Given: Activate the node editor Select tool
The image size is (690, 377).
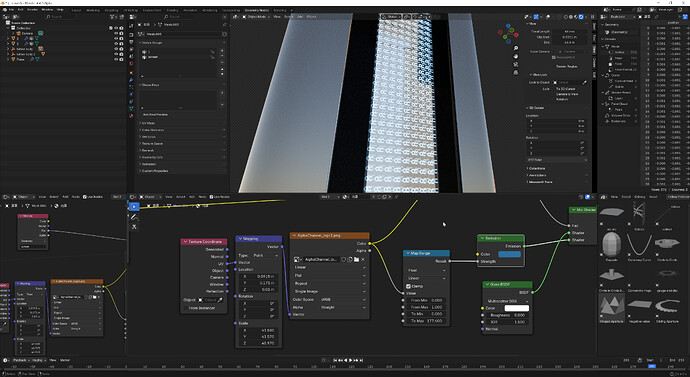Looking at the screenshot, I should point(134,206).
